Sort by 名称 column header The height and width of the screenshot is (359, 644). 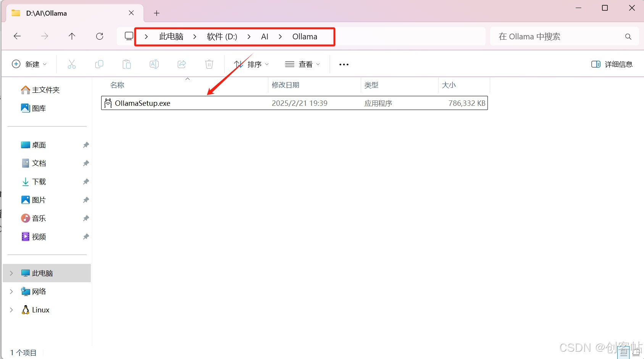(x=117, y=85)
